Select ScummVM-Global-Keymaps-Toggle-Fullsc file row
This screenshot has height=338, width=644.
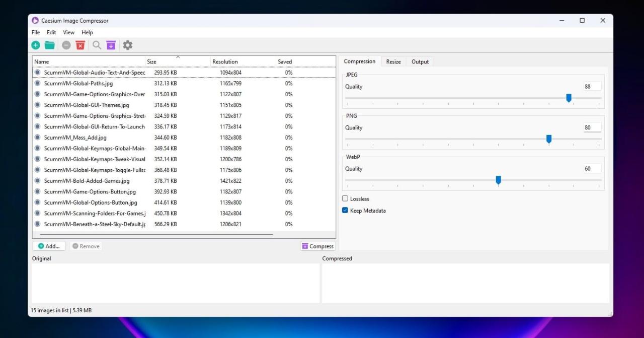pos(184,170)
